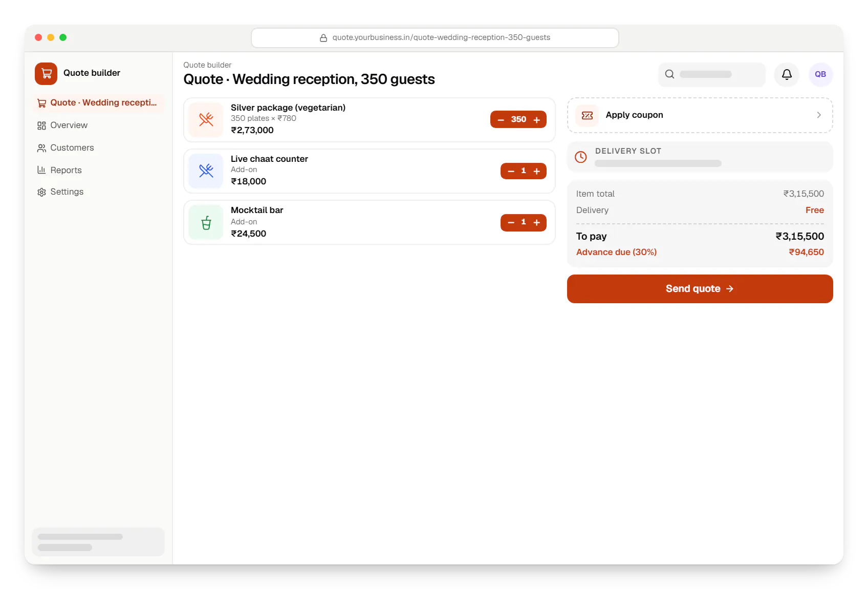The width and height of the screenshot is (868, 589).
Task: Click the Silver package quantity value 350
Action: [x=518, y=119]
